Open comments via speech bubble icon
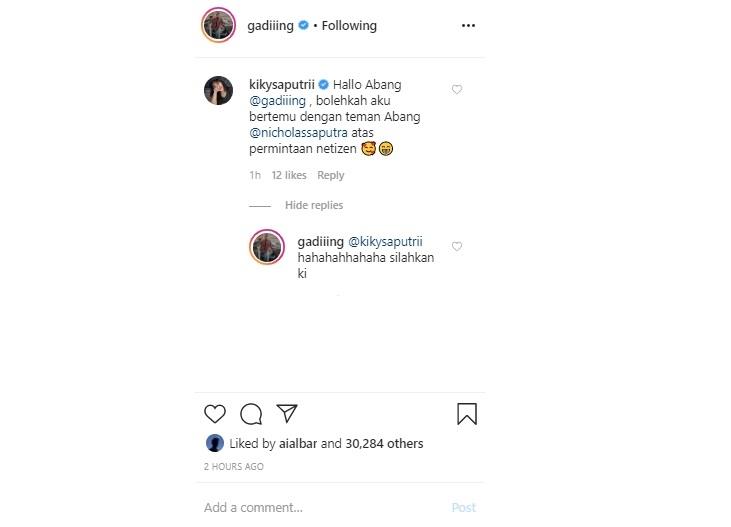 tap(251, 414)
